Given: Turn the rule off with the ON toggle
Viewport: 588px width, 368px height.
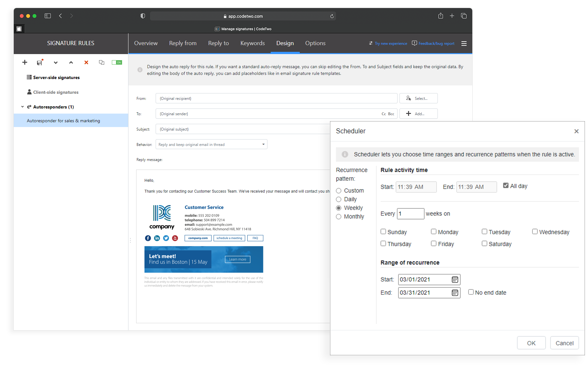Looking at the screenshot, I should [x=117, y=62].
